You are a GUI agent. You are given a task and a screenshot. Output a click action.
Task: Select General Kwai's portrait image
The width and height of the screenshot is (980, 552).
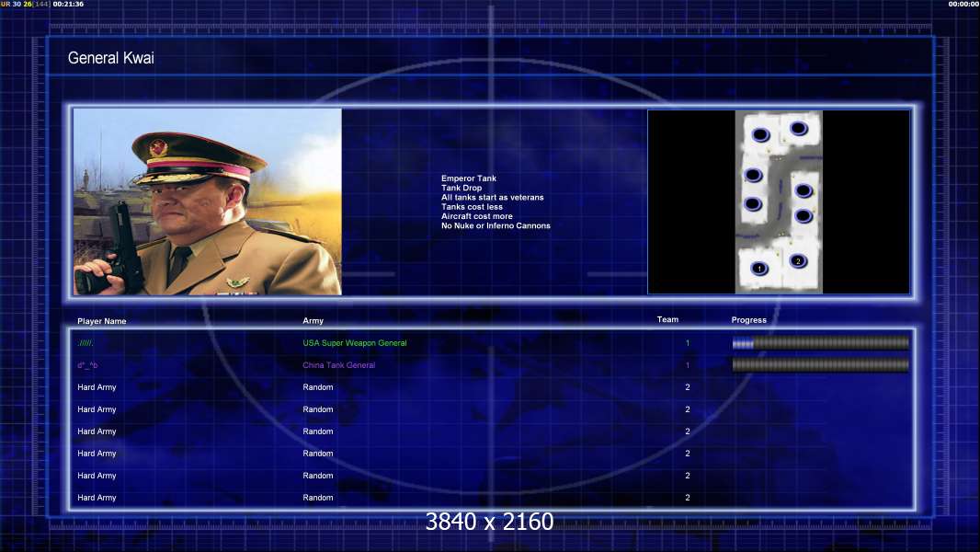point(208,201)
